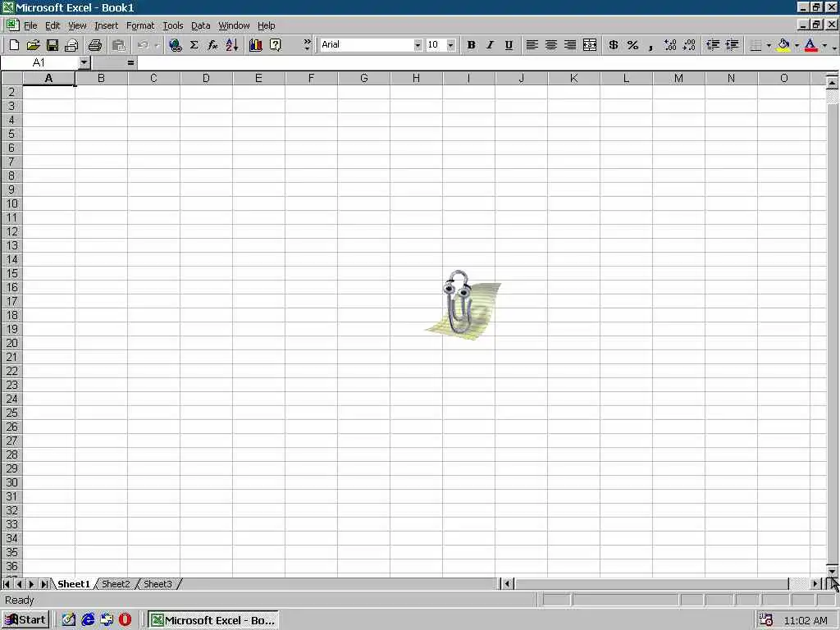
Task: Go to first sheet tab scroll button
Action: coord(7,584)
